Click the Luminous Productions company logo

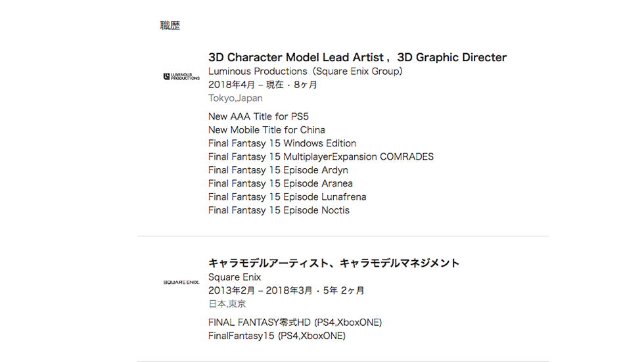click(x=181, y=76)
